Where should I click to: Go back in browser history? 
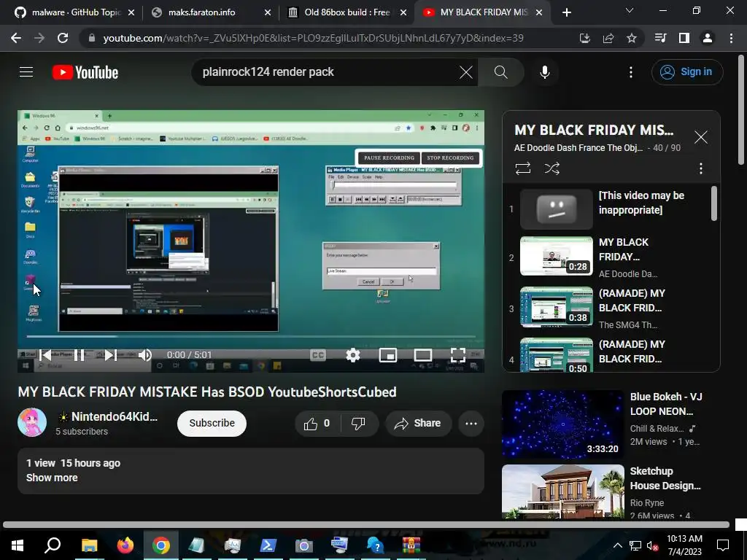point(16,38)
